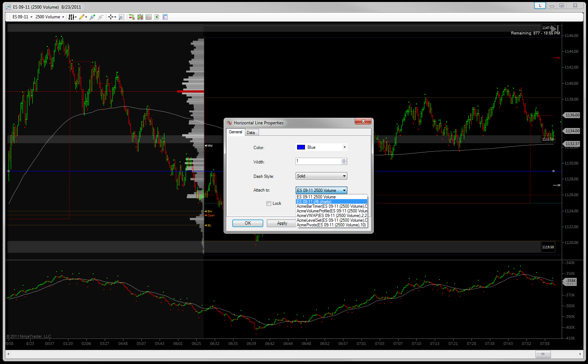The image size is (588, 364).
Task: Click the Mid label on volume profile
Action: pyautogui.click(x=210, y=146)
